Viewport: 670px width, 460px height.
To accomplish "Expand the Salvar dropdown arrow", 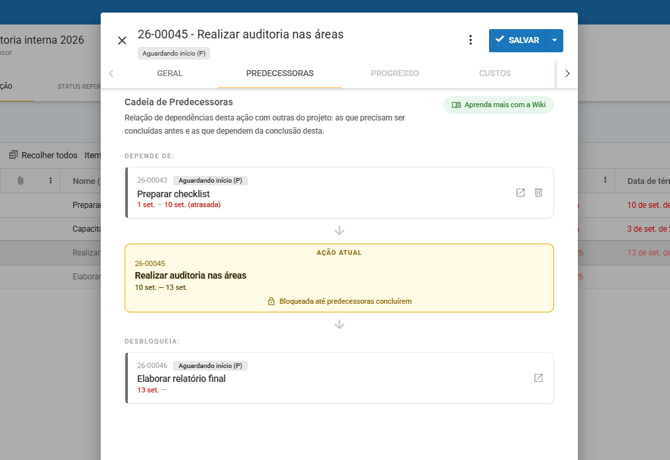I will tap(554, 41).
